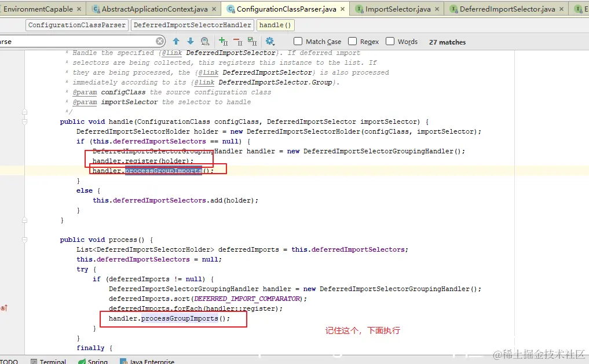Focus the search text input field

[77, 41]
